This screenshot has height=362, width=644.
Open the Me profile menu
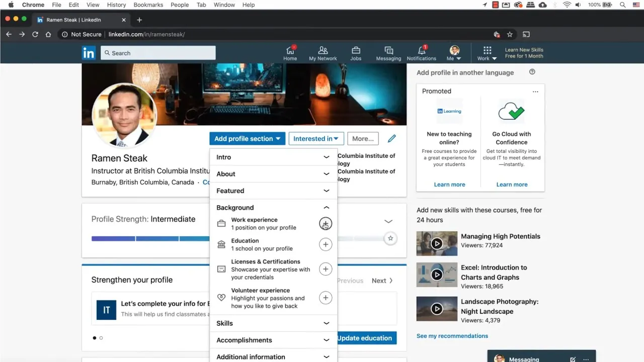pos(454,53)
